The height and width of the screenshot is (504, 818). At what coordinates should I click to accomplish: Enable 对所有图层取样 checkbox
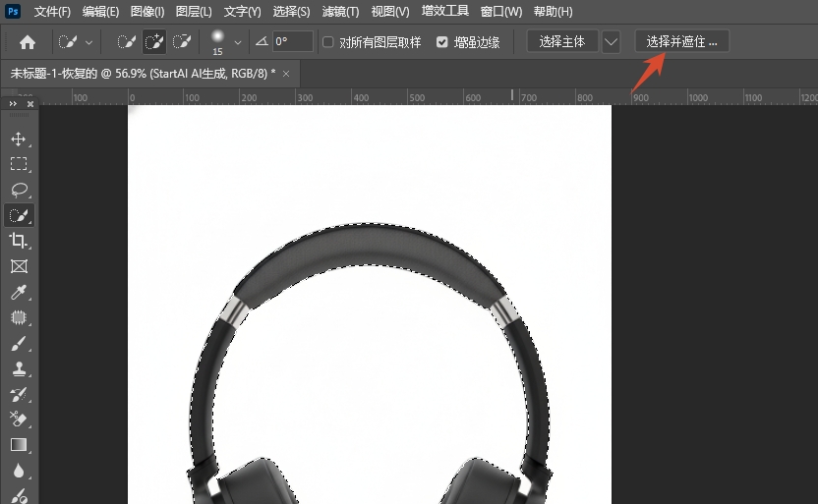coord(328,42)
